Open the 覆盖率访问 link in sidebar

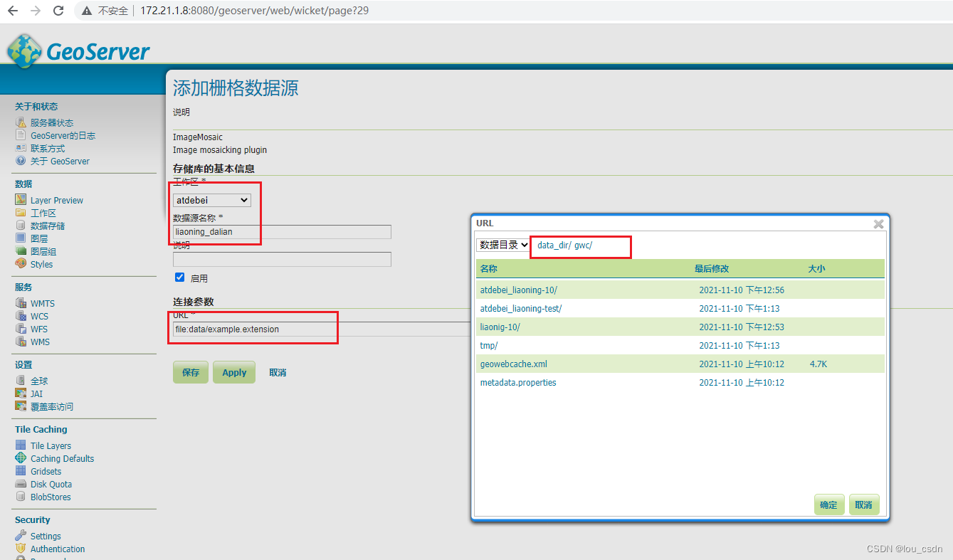coord(52,406)
